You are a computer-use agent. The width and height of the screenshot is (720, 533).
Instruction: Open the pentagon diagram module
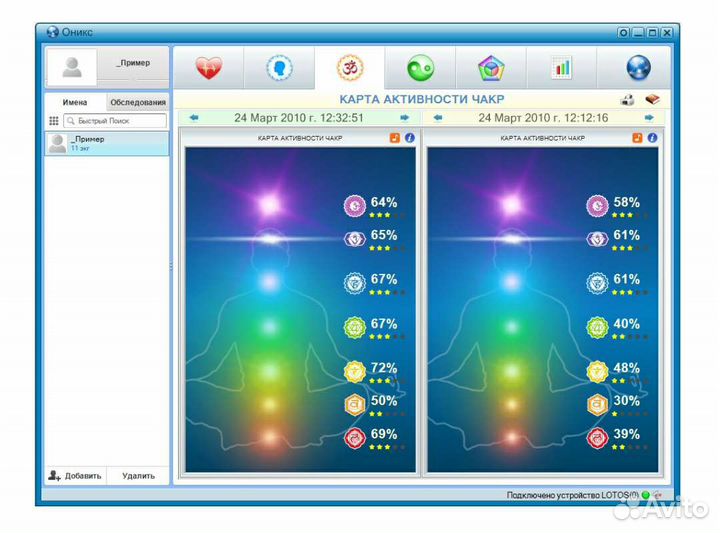pyautogui.click(x=491, y=68)
